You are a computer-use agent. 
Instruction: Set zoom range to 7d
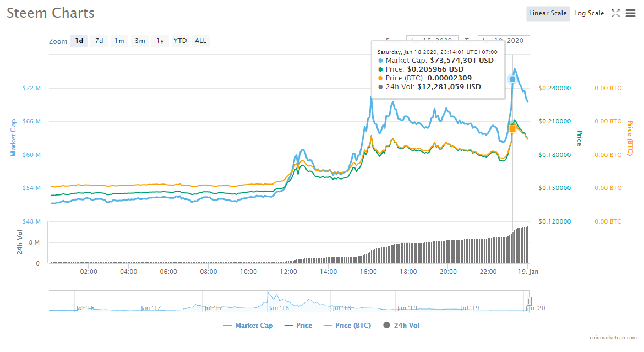pyautogui.click(x=99, y=41)
